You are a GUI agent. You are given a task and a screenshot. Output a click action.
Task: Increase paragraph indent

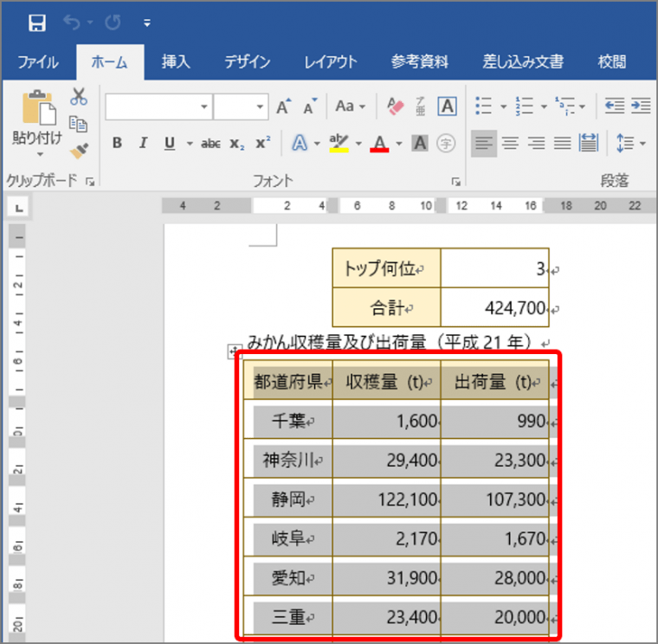pos(641,106)
